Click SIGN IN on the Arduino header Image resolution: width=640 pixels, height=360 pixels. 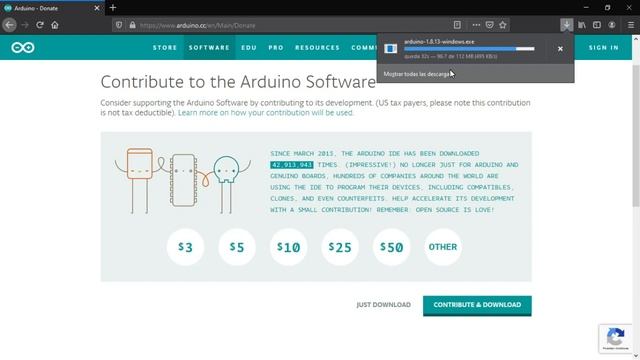(x=604, y=47)
